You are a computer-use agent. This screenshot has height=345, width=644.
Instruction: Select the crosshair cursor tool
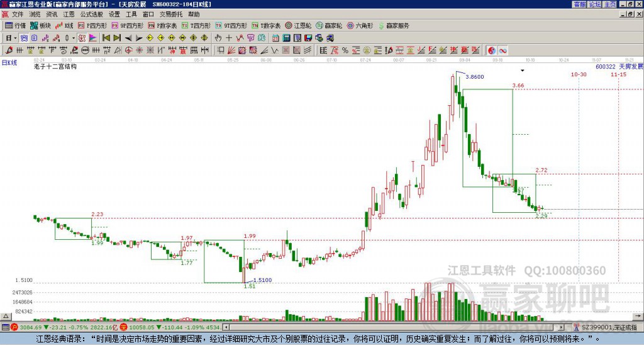[x=229, y=38]
